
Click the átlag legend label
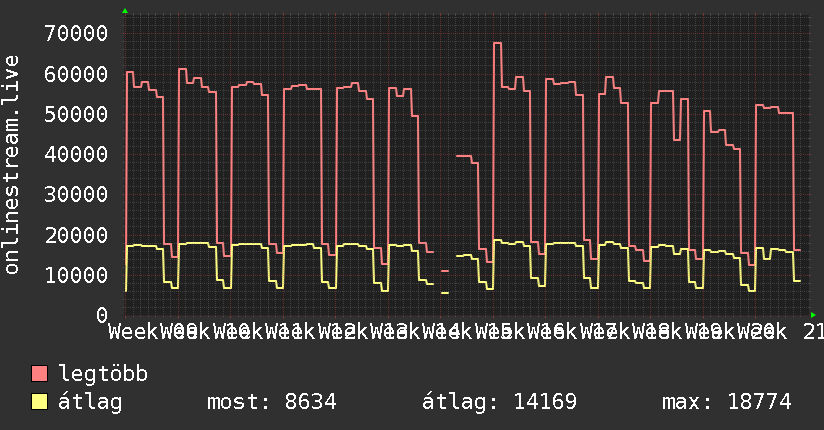pos(90,402)
